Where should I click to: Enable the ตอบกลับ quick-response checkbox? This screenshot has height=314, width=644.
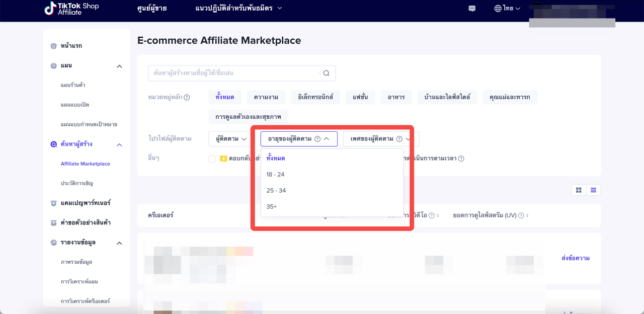click(212, 159)
